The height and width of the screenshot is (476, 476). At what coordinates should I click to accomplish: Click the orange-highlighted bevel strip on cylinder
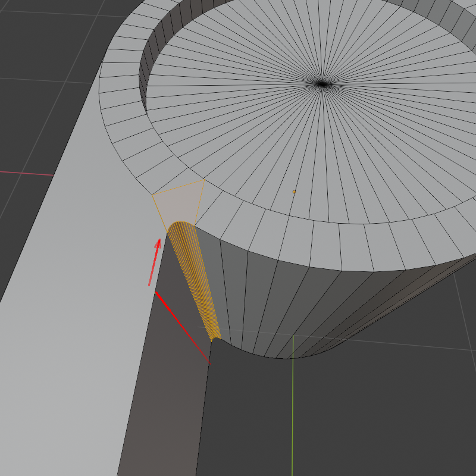pos(194,281)
